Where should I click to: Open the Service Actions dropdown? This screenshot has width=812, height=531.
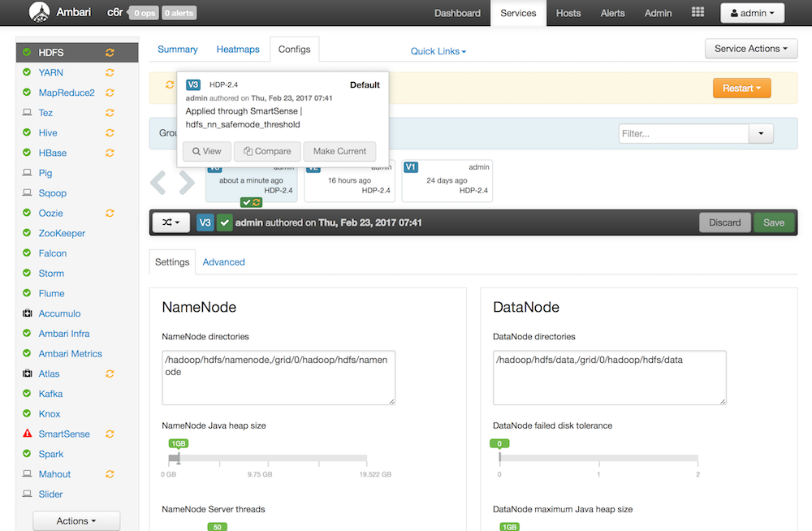point(751,49)
